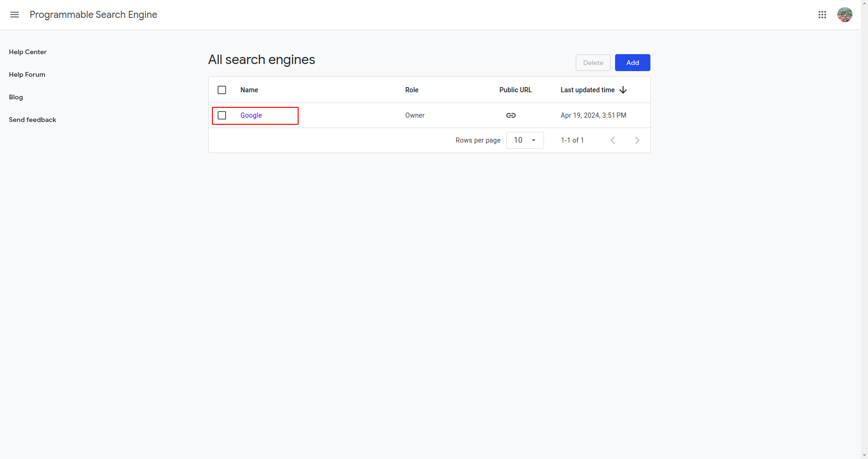This screenshot has height=459, width=868.
Task: Select all search engines checkbox
Action: tap(222, 90)
